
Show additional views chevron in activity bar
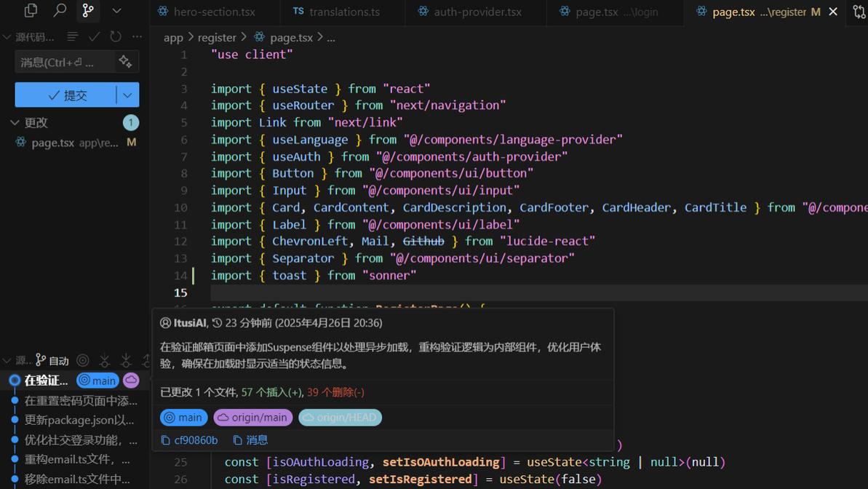[116, 10]
